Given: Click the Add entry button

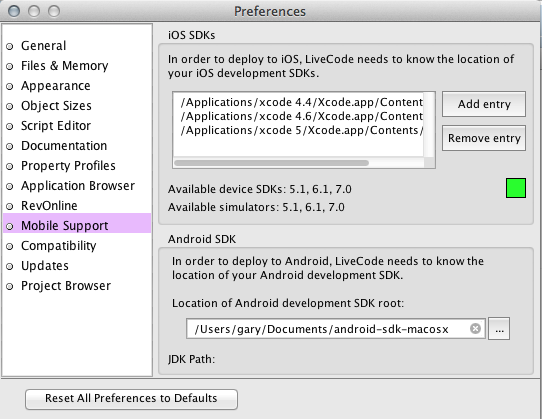Looking at the screenshot, I should click(484, 104).
